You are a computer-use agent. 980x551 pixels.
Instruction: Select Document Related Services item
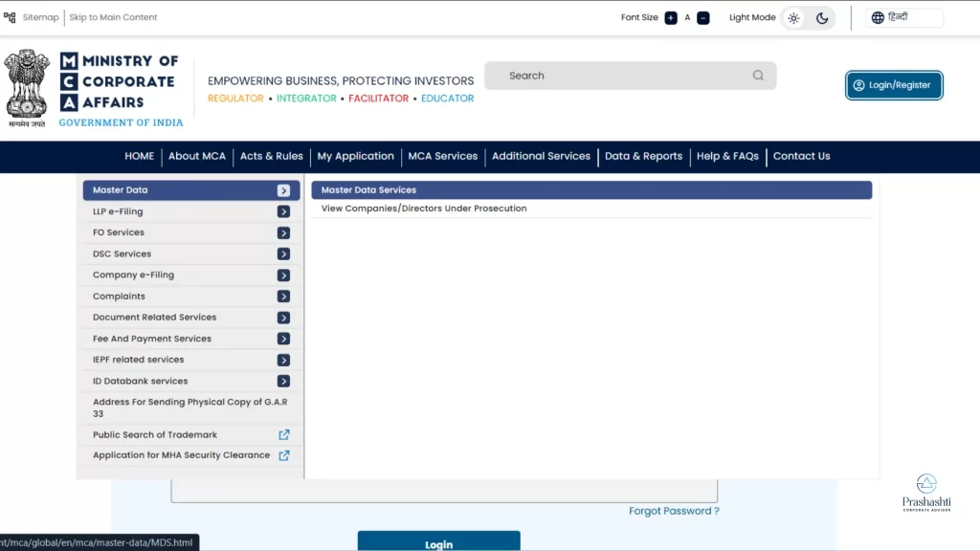[x=191, y=318]
